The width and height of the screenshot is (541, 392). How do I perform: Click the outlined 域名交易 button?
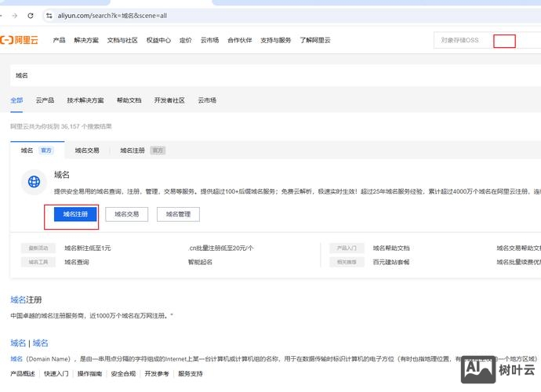[x=126, y=214]
